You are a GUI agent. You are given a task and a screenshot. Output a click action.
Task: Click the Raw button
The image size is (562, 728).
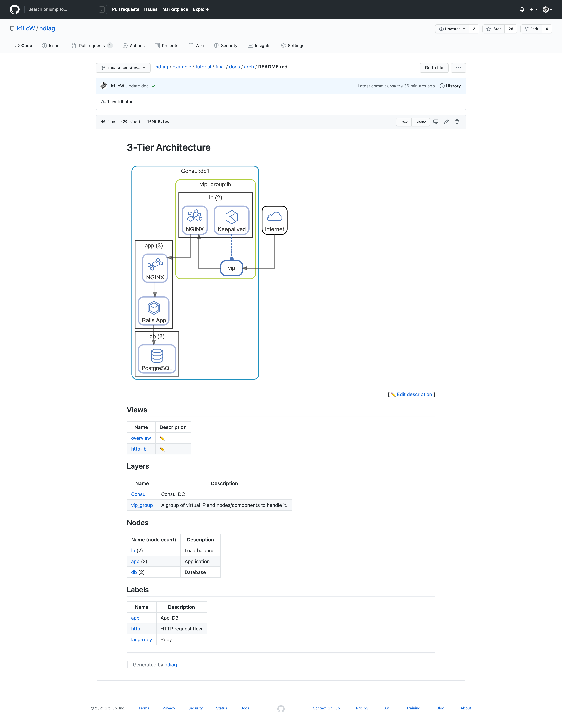[x=403, y=122]
